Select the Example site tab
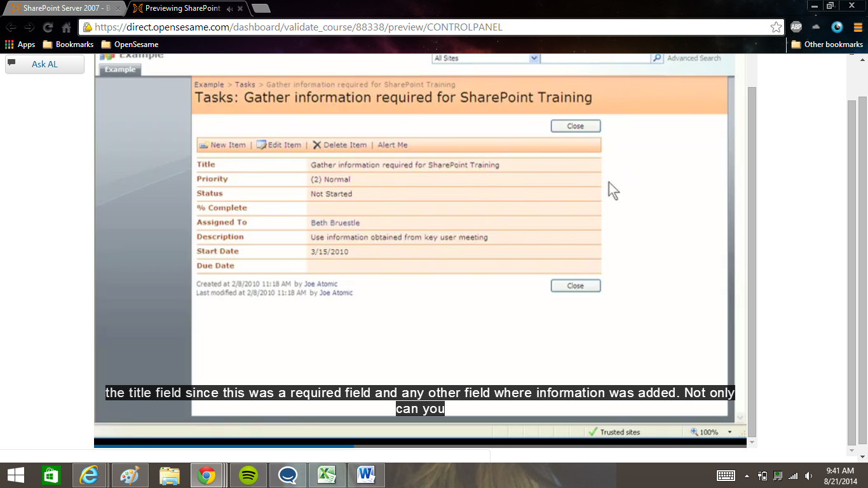 [x=119, y=69]
